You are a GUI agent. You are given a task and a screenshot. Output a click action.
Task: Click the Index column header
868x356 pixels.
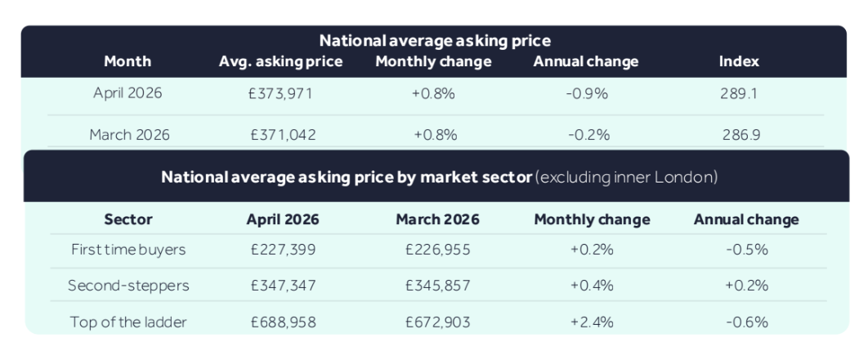(x=739, y=61)
